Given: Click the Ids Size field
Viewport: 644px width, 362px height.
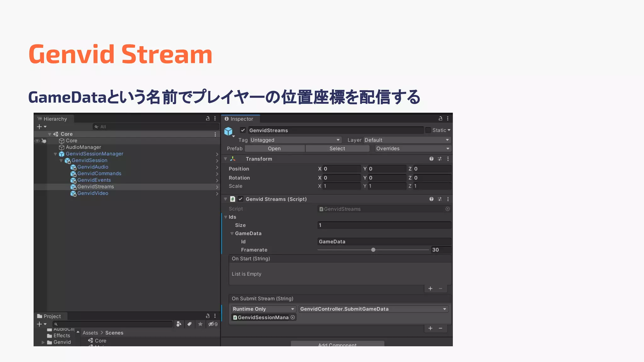Looking at the screenshot, I should (384, 225).
